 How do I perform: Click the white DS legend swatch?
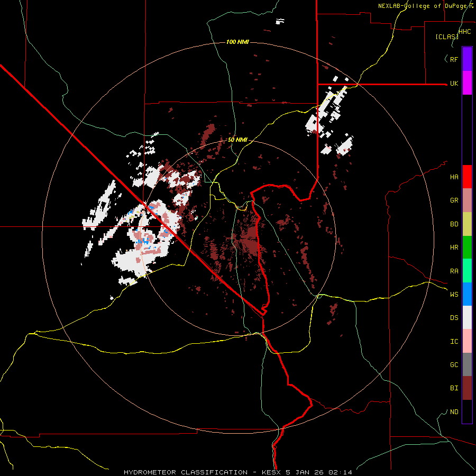pos(467,317)
